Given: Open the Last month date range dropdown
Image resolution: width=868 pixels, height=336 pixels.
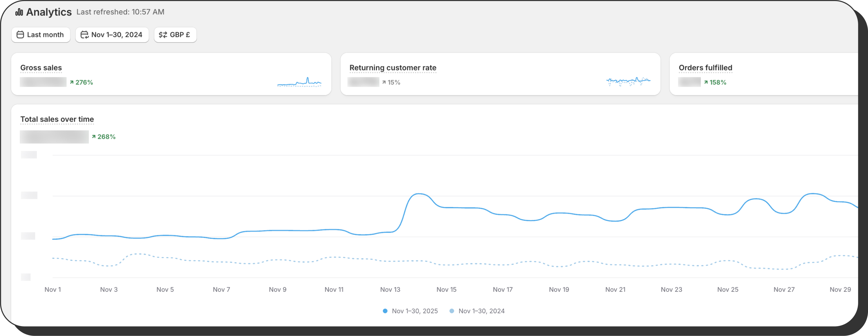Looking at the screenshot, I should [x=41, y=35].
